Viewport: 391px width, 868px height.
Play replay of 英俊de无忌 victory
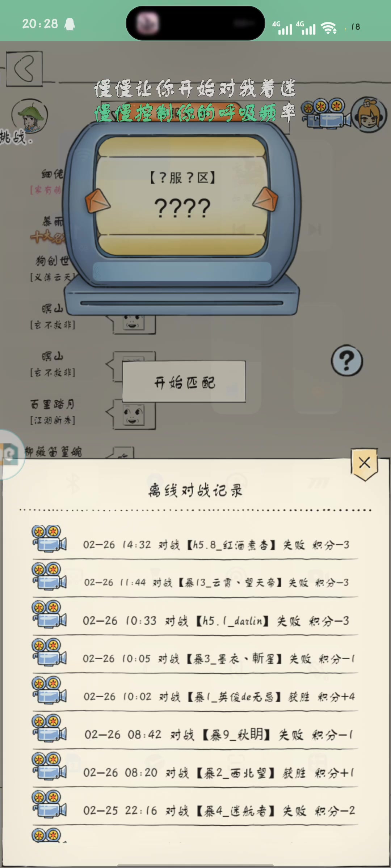tap(49, 691)
